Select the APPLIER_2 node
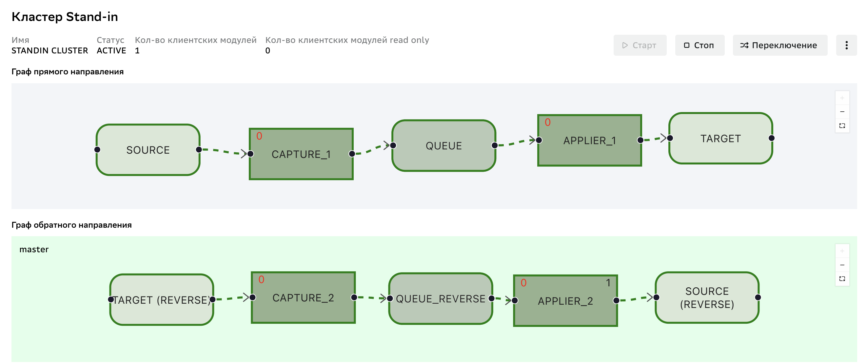 coord(565,301)
